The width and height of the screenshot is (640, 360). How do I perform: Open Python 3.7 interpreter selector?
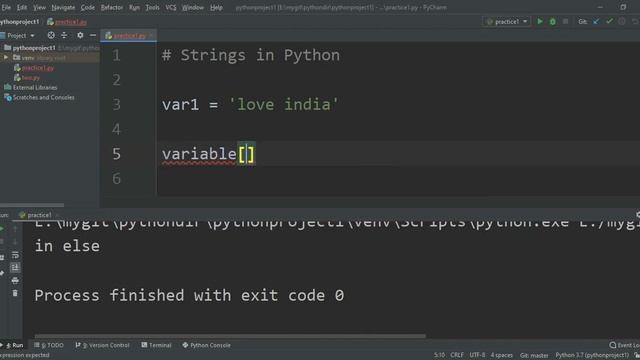click(592, 355)
